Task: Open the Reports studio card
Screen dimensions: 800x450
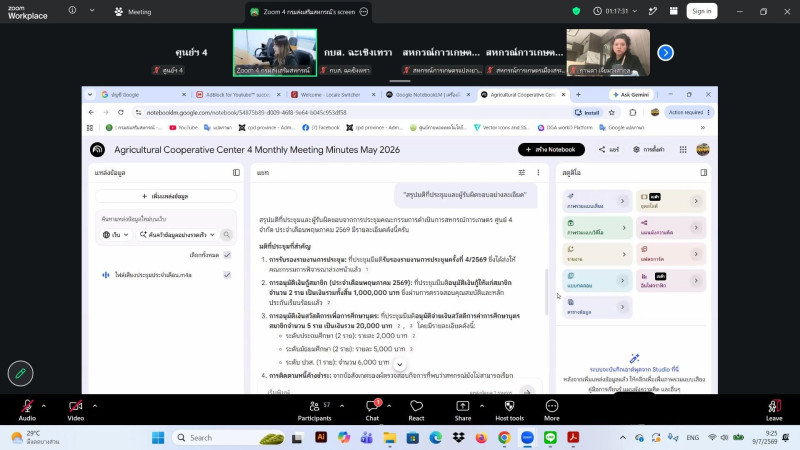Action: tap(597, 254)
